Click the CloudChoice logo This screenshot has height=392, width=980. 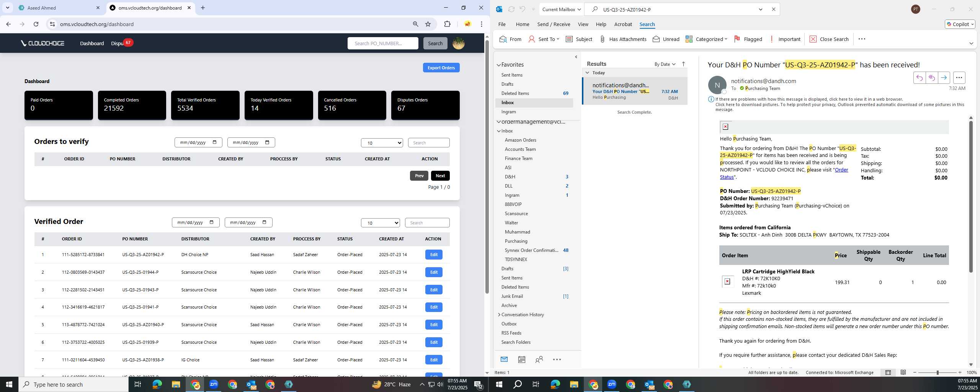click(x=42, y=43)
